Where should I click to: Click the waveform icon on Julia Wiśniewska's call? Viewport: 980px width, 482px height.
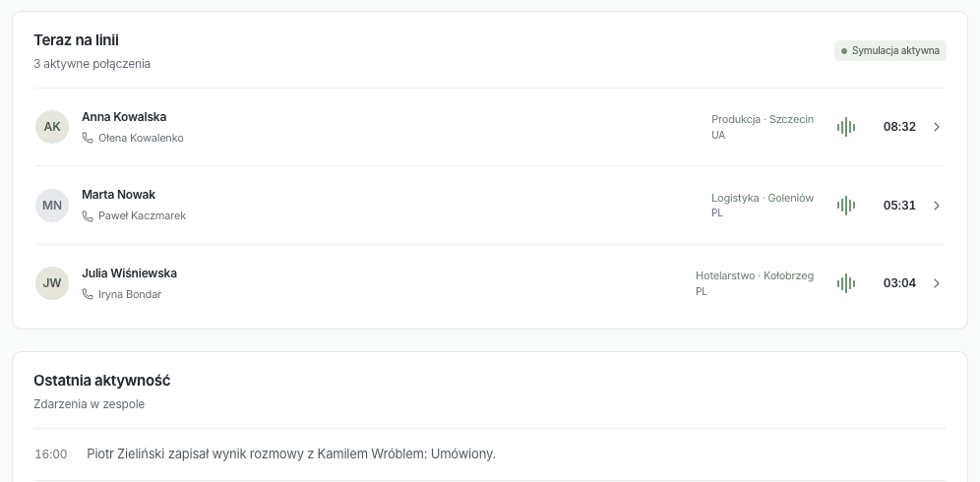coord(845,283)
